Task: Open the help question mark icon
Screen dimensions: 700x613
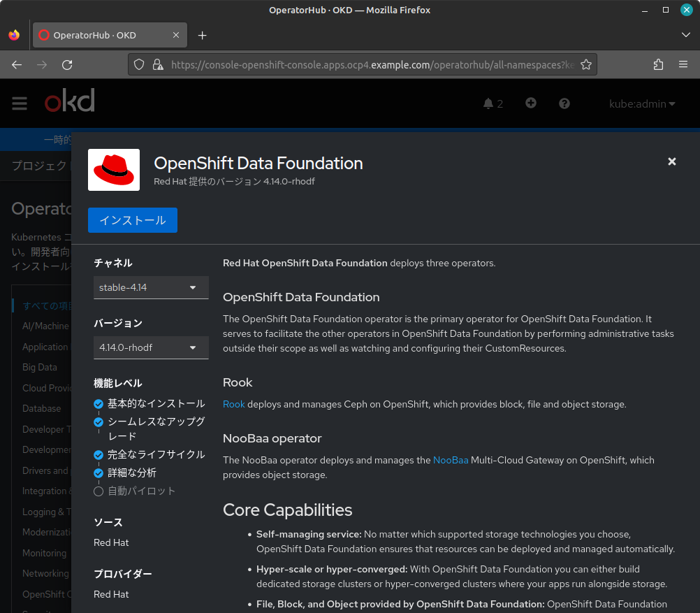Action: point(564,103)
